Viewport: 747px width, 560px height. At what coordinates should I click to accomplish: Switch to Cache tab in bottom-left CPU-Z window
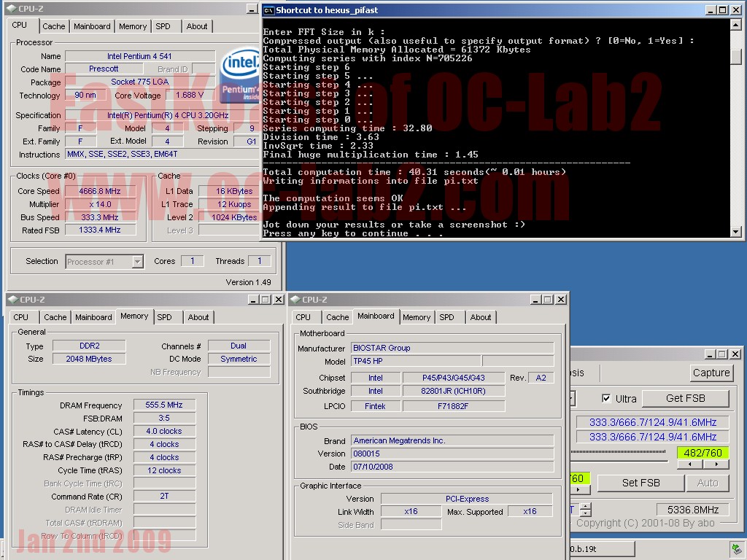coord(55,317)
